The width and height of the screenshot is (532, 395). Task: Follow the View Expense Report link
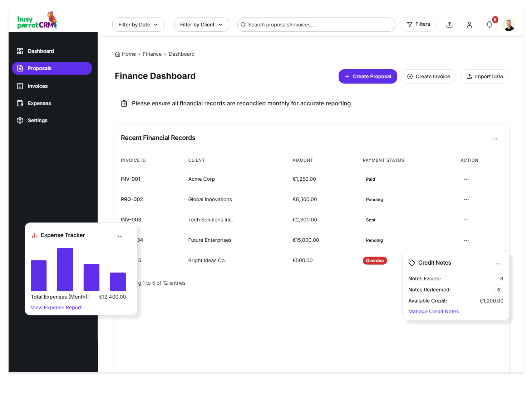click(x=56, y=307)
